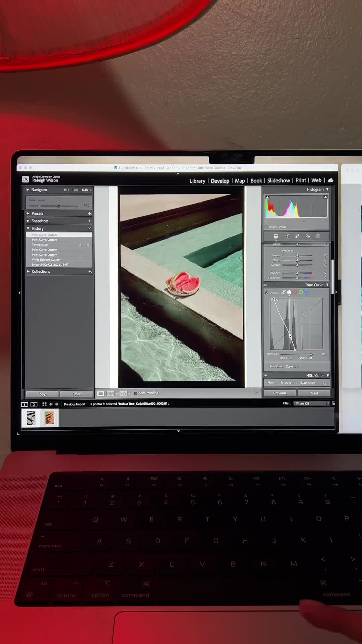Viewport: 362px width, 644px height.
Task: Add a new collection with plus icon
Action: 90,271
